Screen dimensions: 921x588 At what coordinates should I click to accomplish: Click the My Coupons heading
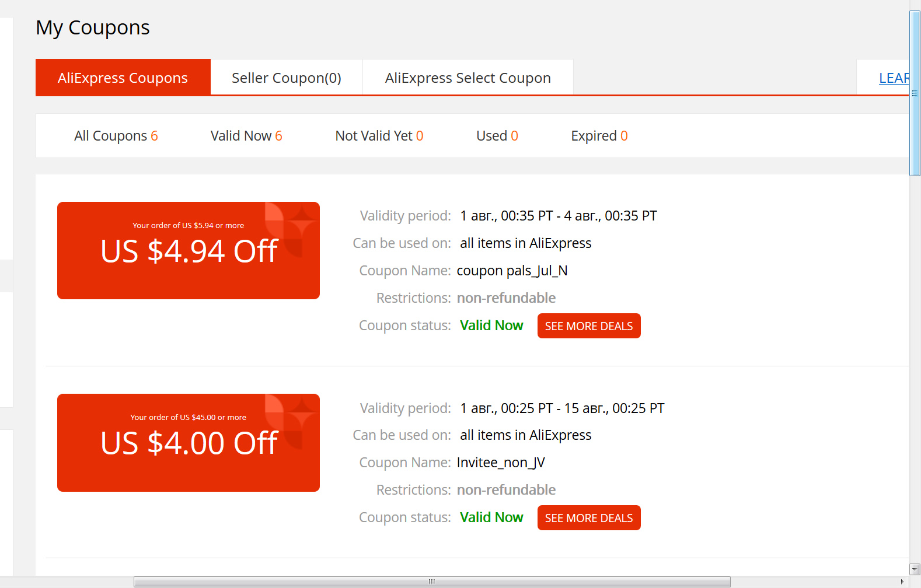93,28
